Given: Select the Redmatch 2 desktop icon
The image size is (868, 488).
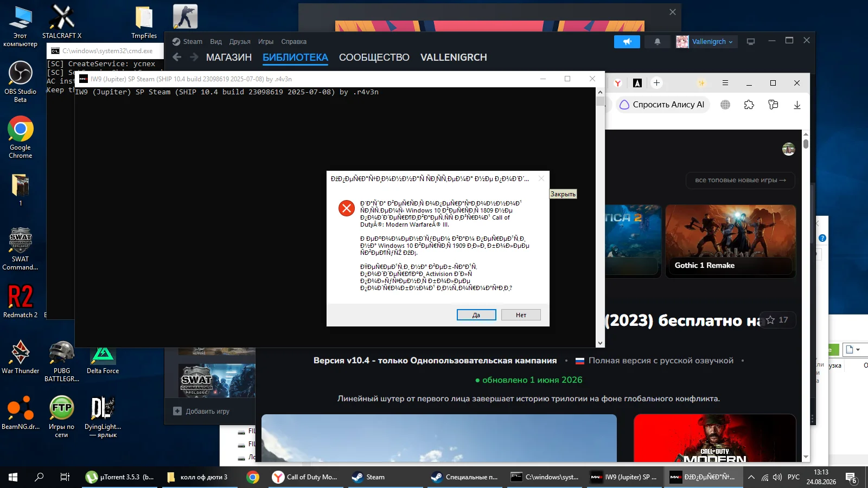Looking at the screenshot, I should point(20,300).
